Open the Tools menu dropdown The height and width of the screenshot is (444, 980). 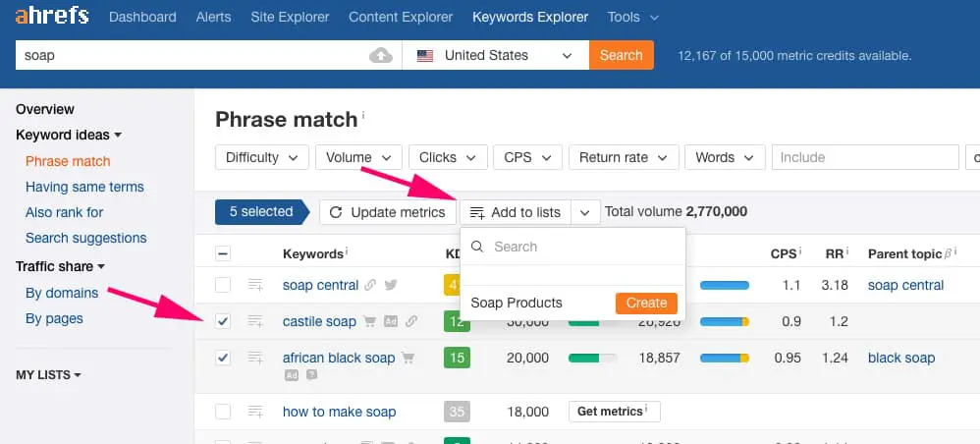pyautogui.click(x=633, y=17)
